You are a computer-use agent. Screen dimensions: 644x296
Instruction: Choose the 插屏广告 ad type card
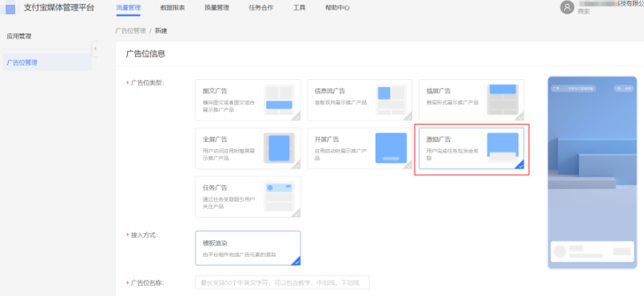pyautogui.click(x=471, y=100)
